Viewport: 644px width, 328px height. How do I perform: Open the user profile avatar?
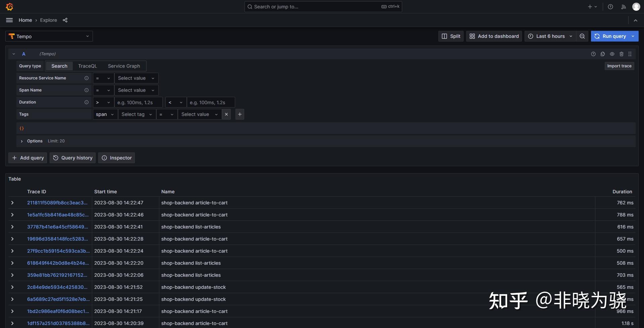point(636,6)
